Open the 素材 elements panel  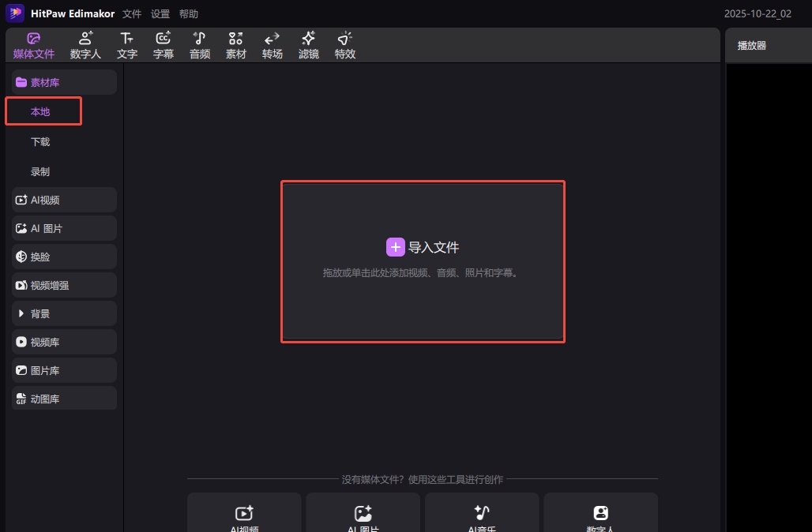[236, 45]
